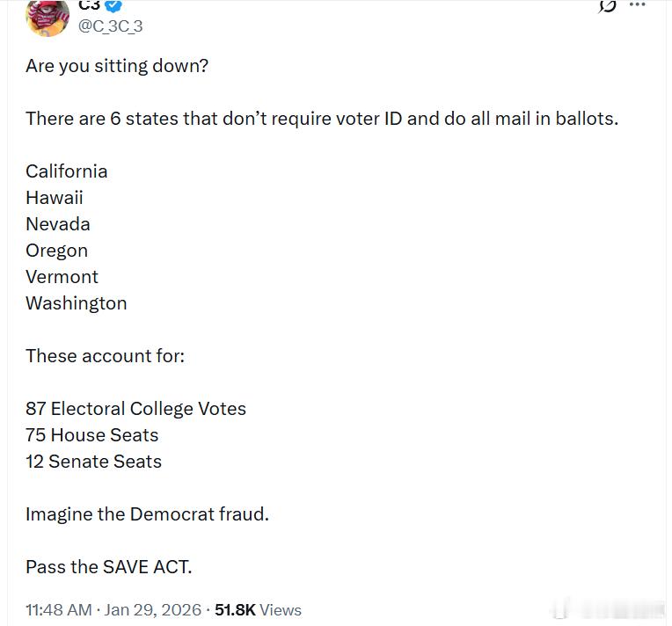672x626 pixels.
Task: Click the 11:48 AM timestamp link
Action: pyautogui.click(x=58, y=610)
